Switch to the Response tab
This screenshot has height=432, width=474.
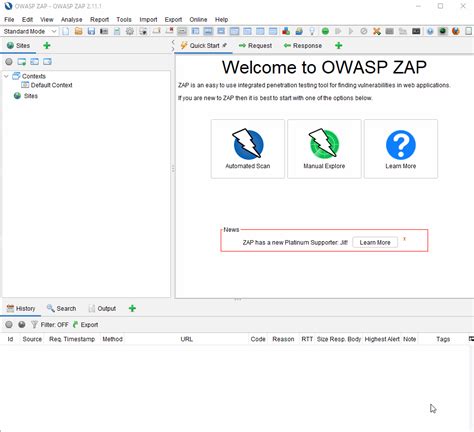click(303, 46)
